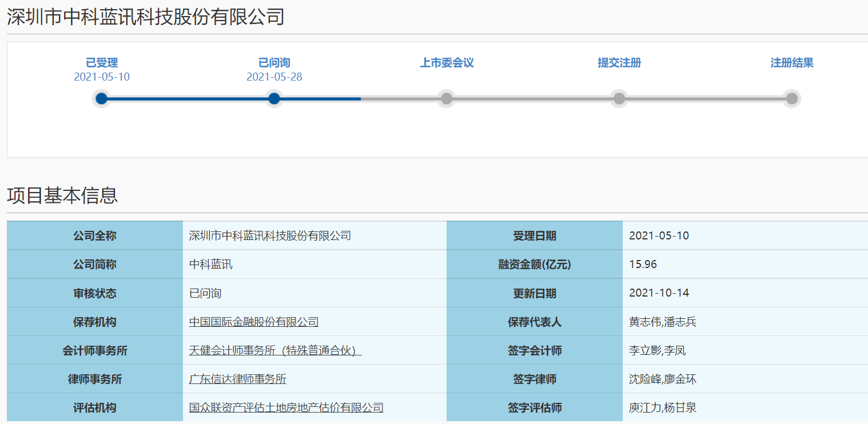Image resolution: width=868 pixels, height=424 pixels.
Task: Click the 更新日期 header cell
Action: [535, 293]
